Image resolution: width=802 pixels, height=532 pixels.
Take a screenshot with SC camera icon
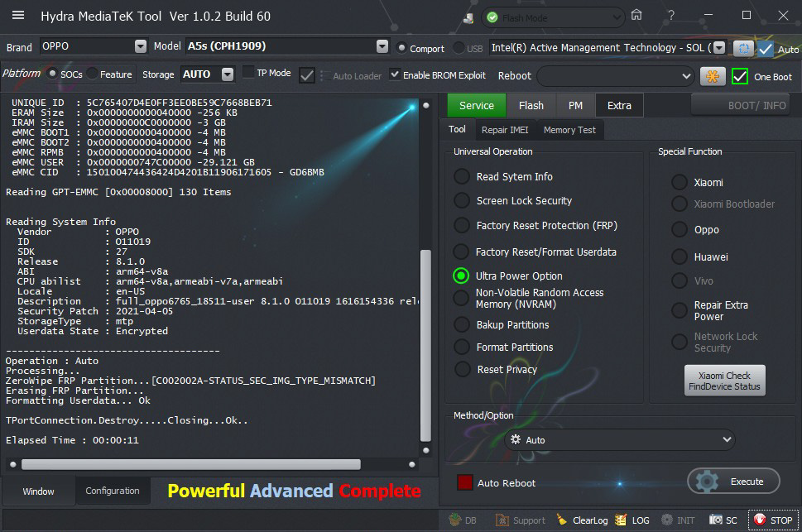coord(717,520)
